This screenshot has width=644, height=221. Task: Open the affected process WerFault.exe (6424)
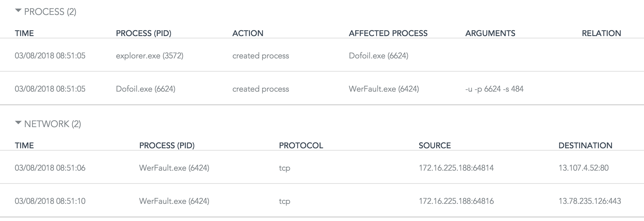coord(384,89)
